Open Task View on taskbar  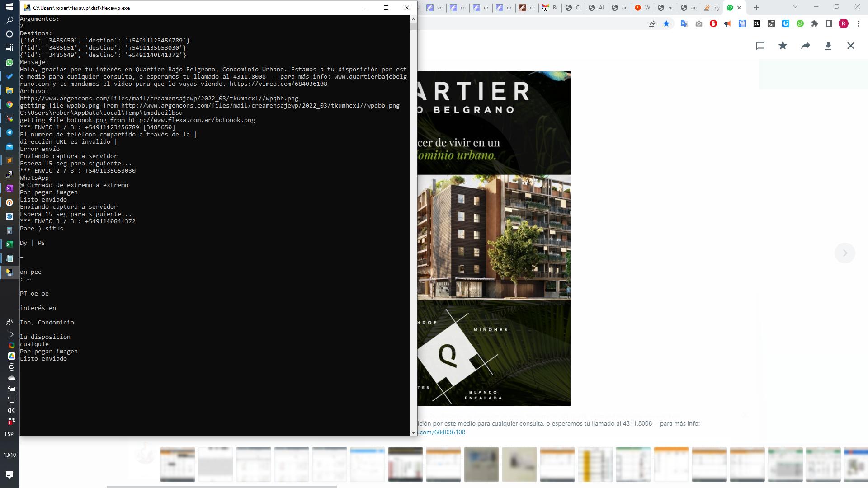[9, 47]
